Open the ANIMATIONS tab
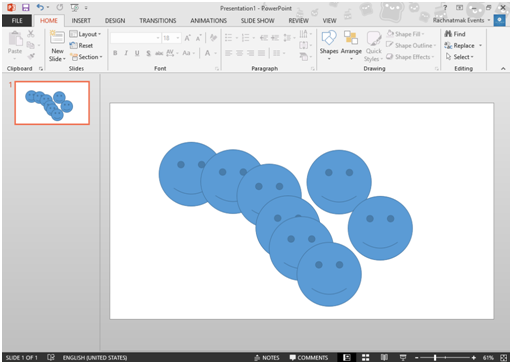 tap(208, 21)
